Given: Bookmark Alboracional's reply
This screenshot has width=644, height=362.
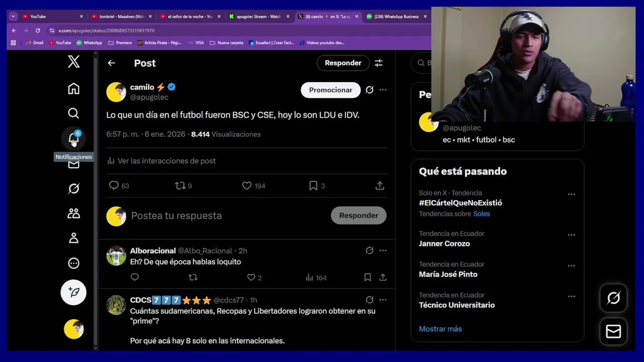Looking at the screenshot, I should tap(367, 277).
